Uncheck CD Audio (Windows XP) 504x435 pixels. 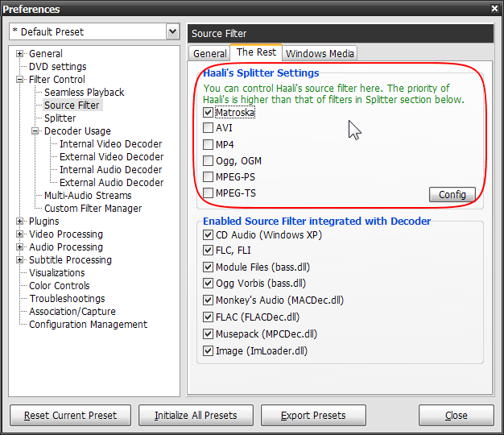click(209, 234)
